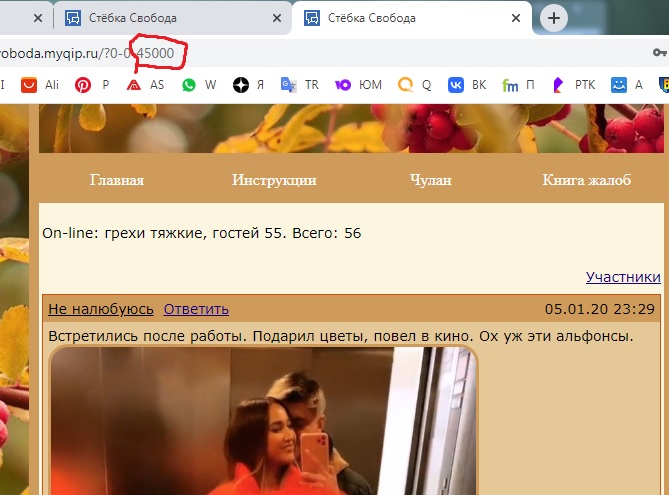The width and height of the screenshot is (669, 495).
Task: Open the VK bookmark labeled ВК
Action: tap(467, 85)
